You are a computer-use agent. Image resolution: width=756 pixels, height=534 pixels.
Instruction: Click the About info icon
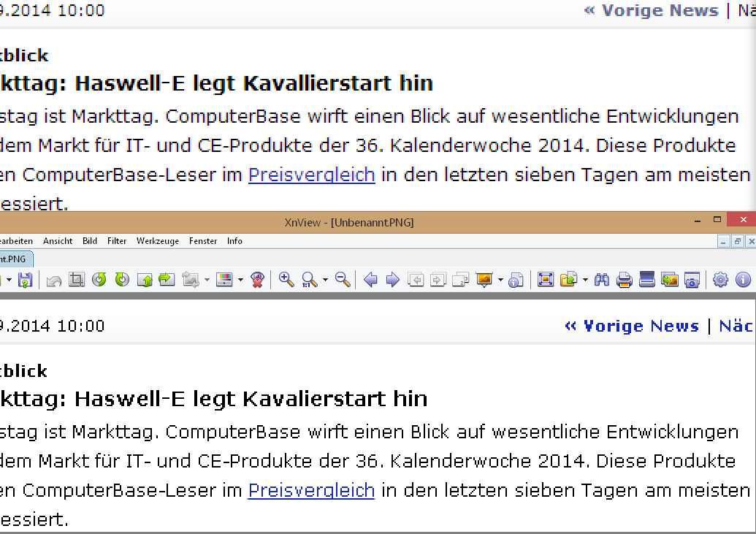tap(743, 280)
